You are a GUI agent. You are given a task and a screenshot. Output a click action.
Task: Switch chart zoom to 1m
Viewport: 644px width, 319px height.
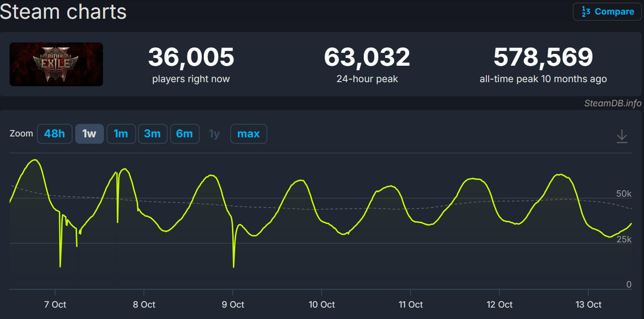pyautogui.click(x=121, y=134)
